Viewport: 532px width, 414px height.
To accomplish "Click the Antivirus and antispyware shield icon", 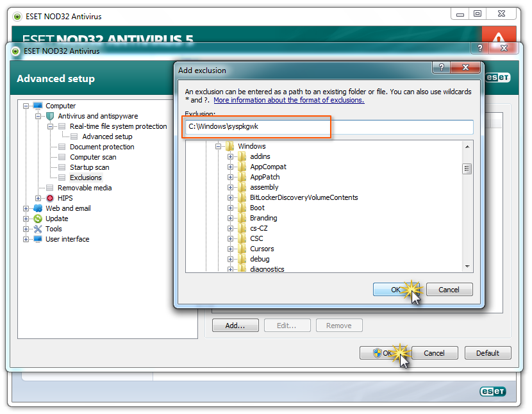I will coord(50,117).
